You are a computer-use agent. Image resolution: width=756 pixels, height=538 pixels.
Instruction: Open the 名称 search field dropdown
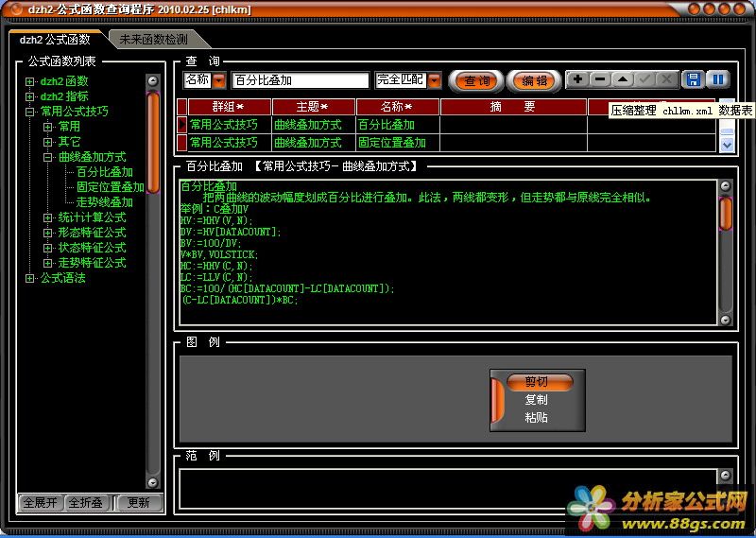click(x=219, y=80)
